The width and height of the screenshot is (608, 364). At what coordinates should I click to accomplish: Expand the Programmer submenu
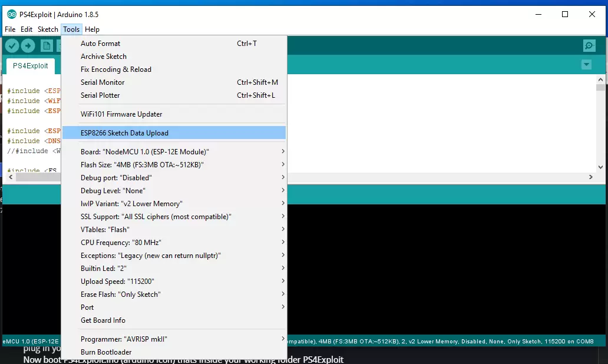[x=174, y=339]
